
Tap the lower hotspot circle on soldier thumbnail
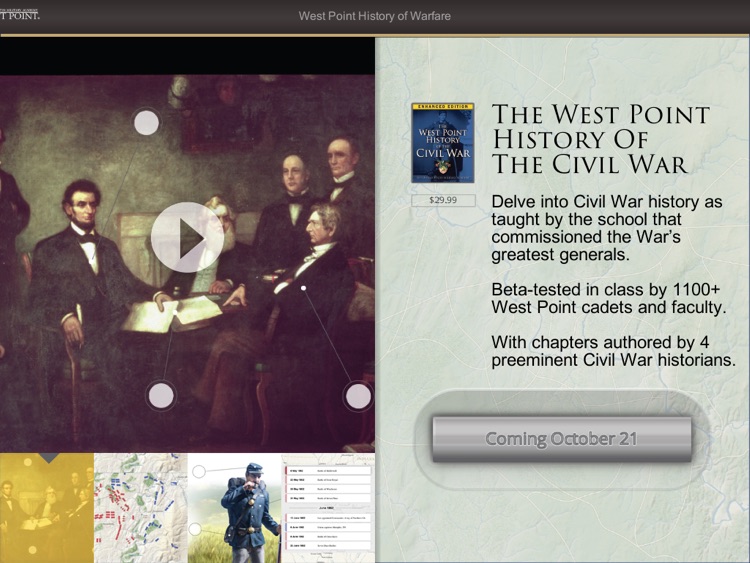click(x=195, y=529)
